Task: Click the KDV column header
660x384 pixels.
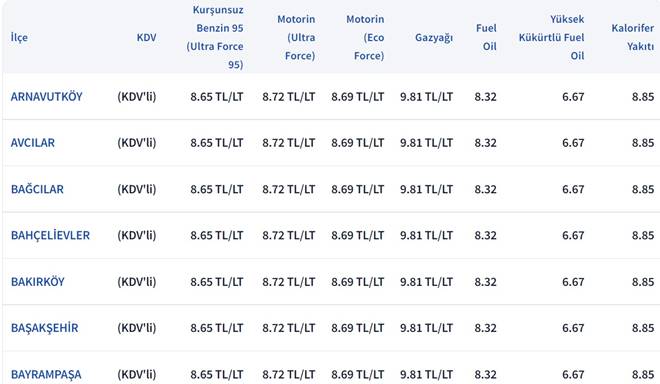Action: 146,37
